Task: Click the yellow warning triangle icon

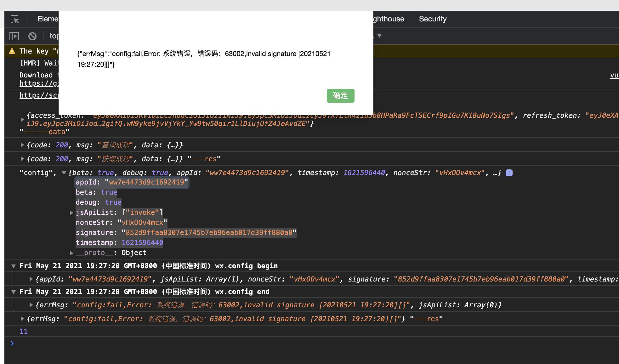Action: point(12,51)
